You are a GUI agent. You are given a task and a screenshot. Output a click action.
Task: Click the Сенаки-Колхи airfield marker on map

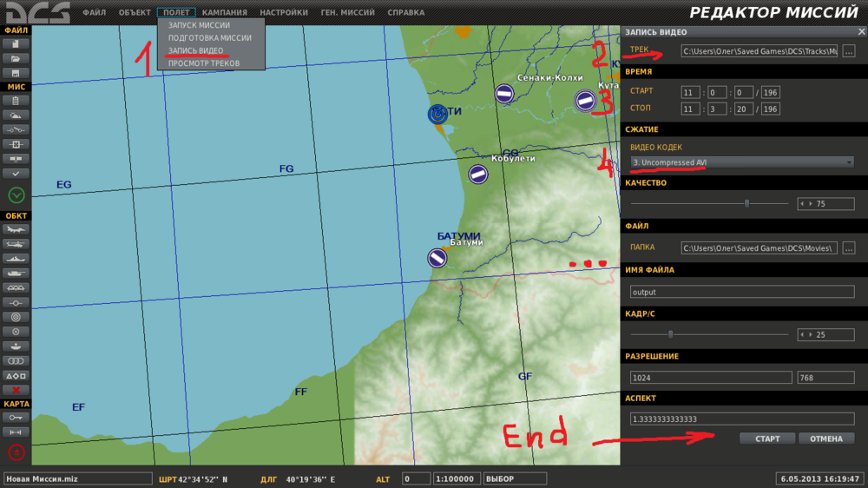pyautogui.click(x=503, y=94)
